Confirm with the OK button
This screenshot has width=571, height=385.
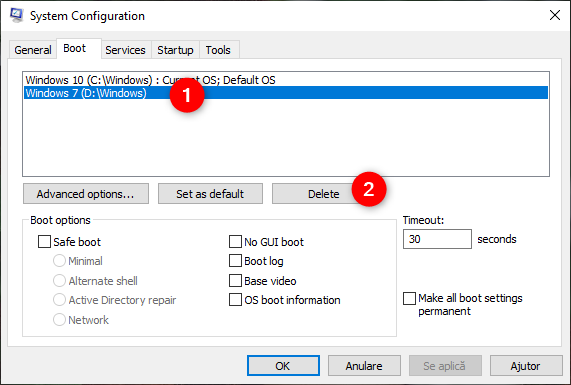click(283, 366)
